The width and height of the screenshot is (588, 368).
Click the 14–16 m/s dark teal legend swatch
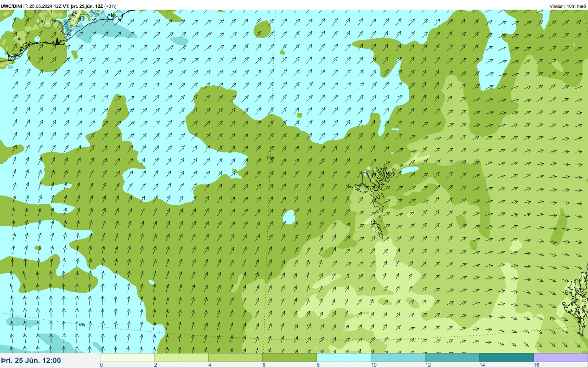click(507, 357)
